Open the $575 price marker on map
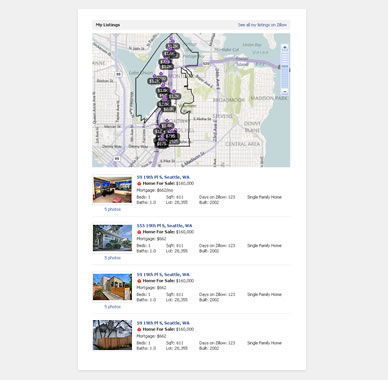This screenshot has height=380, width=388. [161, 144]
